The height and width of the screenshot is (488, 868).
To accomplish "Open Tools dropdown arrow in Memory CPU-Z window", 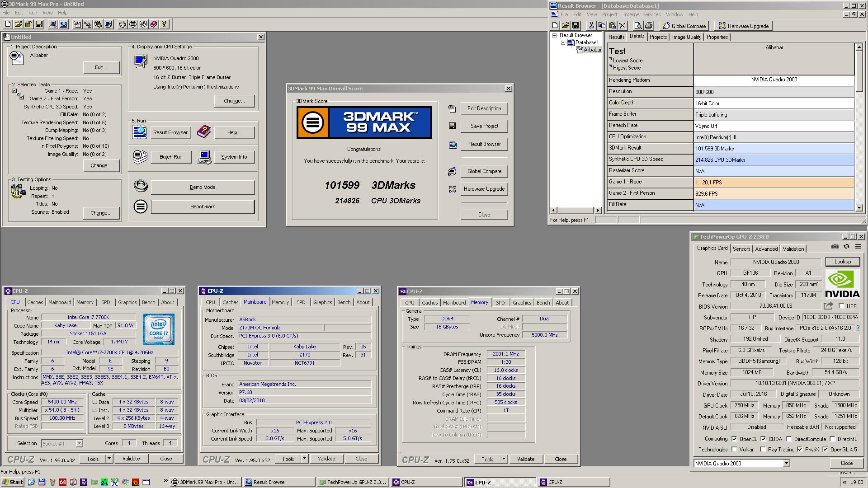I will coord(504,459).
